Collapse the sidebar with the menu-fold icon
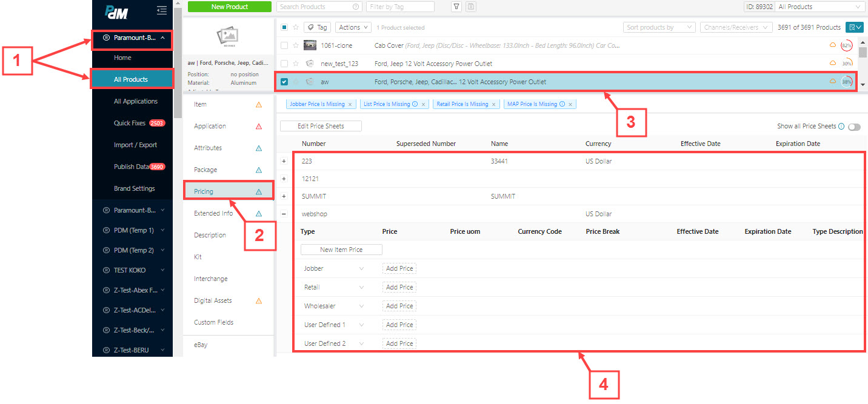 click(161, 10)
